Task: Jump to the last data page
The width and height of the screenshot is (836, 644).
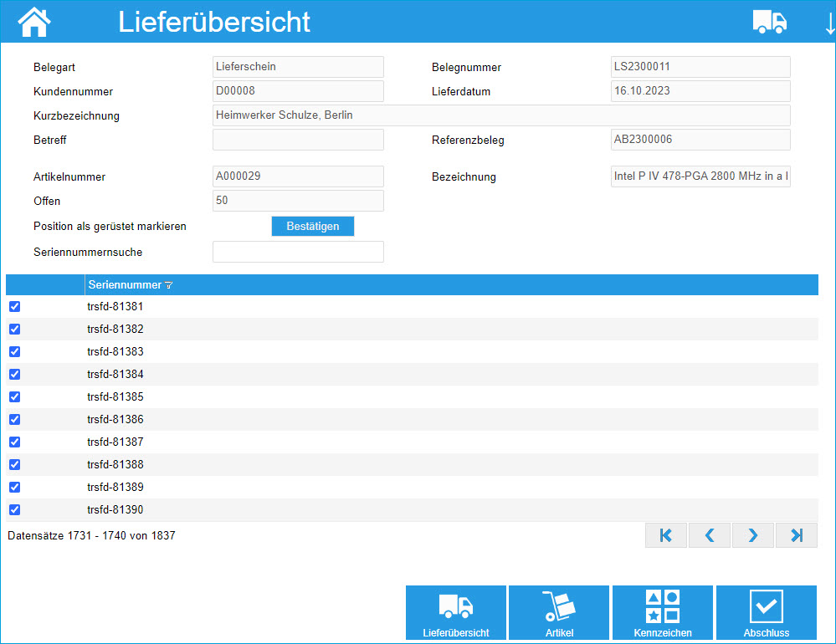Action: tap(796, 534)
